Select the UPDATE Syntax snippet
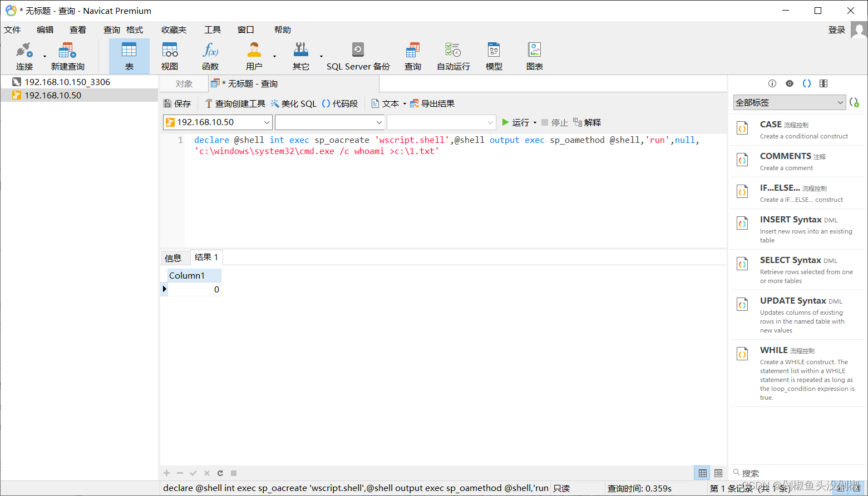The image size is (868, 496). 798,315
